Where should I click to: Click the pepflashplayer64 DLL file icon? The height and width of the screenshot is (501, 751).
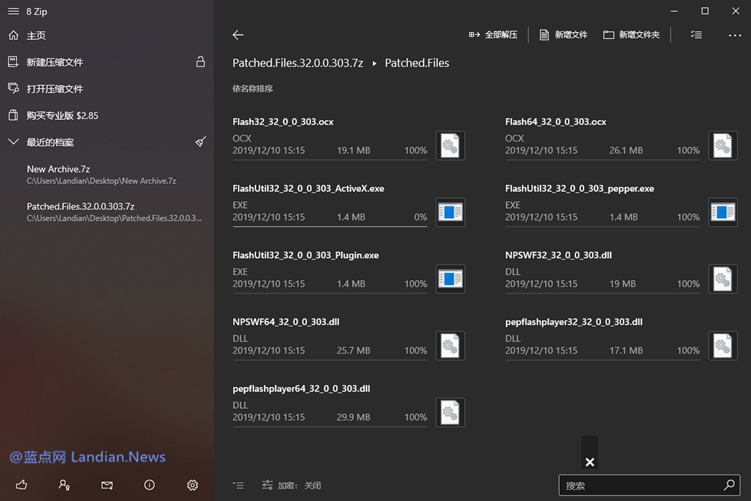pos(450,412)
